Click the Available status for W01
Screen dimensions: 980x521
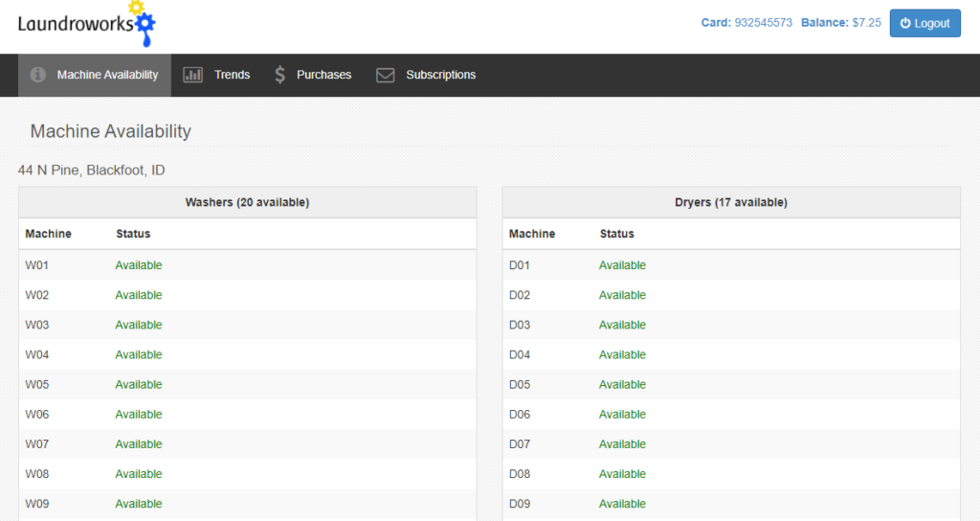point(139,265)
